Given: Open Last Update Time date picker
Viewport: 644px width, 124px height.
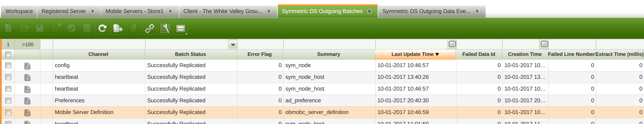Looking at the screenshot, I should point(452,44).
